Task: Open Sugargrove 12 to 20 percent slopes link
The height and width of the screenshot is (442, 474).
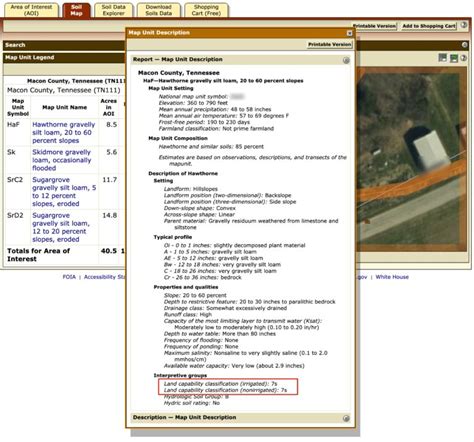Action: click(61, 227)
